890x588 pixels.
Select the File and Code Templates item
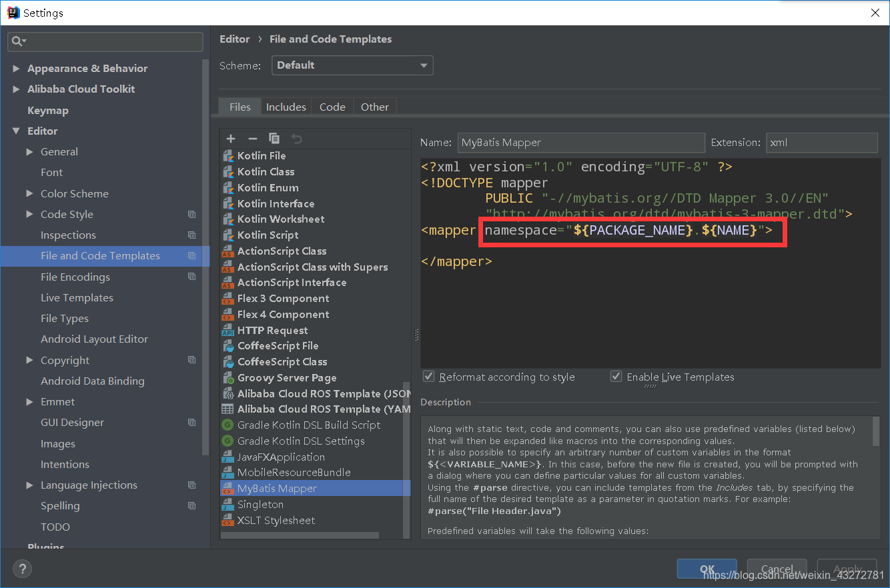pos(105,256)
